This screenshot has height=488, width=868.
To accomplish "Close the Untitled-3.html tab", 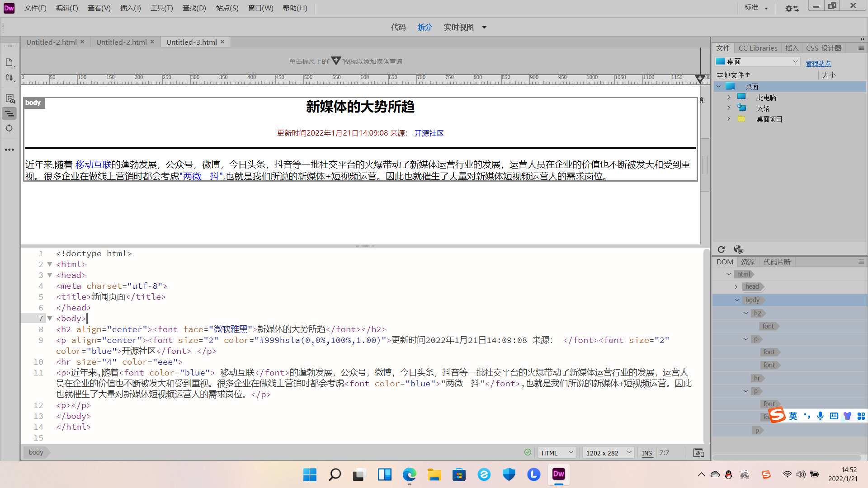I will point(222,42).
